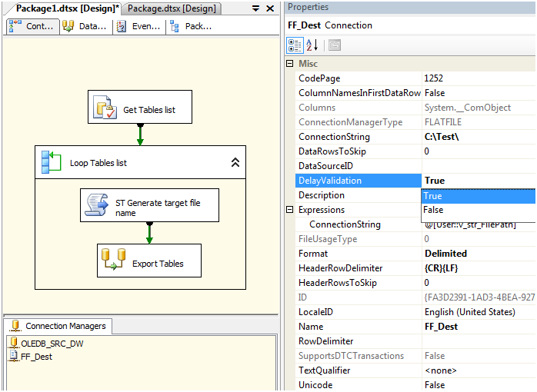Select ConnectionString under Expressions
537x392 pixels.
click(x=359, y=224)
